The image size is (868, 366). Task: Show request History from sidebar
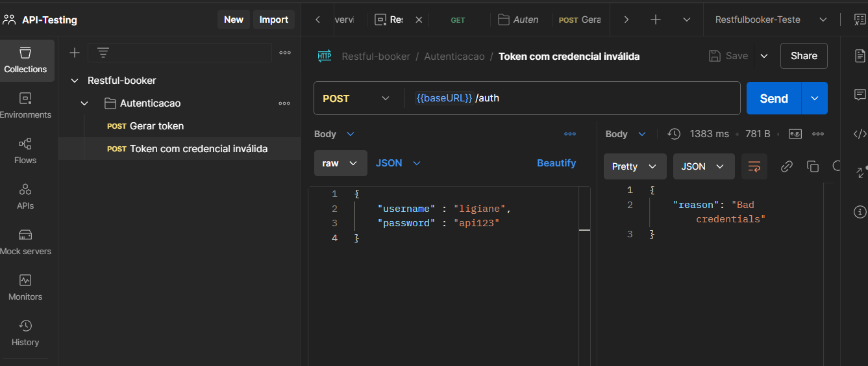(x=25, y=333)
